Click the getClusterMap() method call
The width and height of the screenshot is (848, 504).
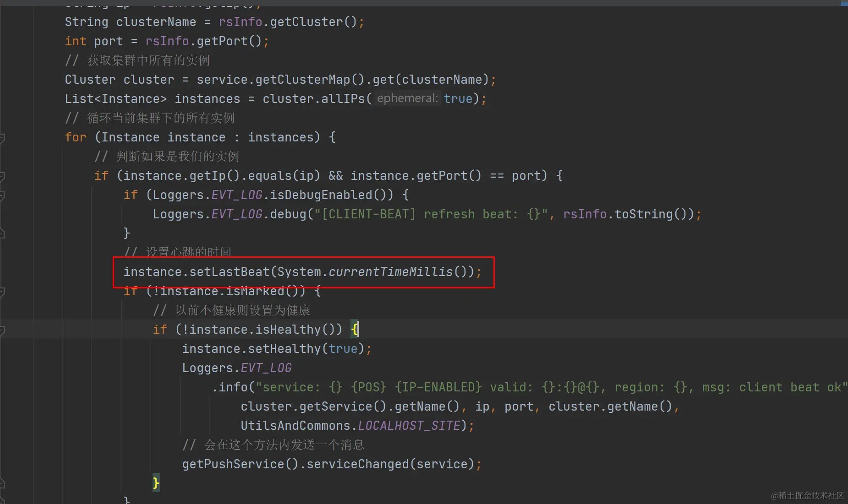click(310, 80)
